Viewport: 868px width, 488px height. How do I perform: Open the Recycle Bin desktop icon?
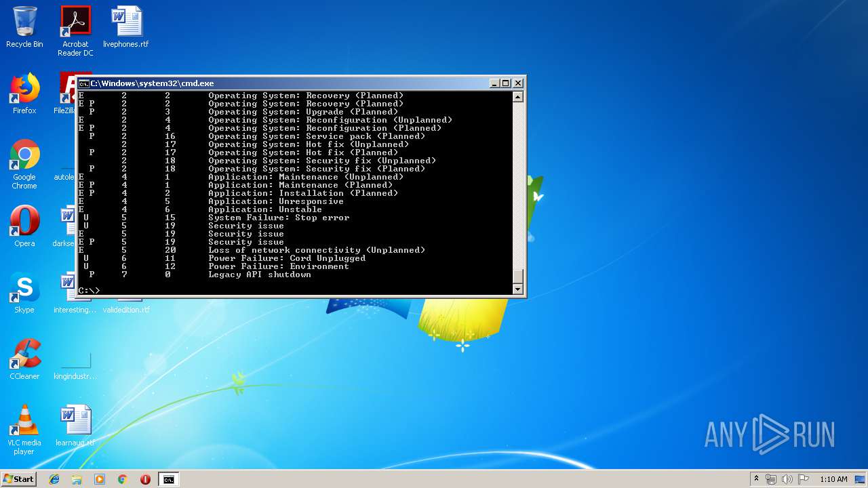pyautogui.click(x=24, y=27)
